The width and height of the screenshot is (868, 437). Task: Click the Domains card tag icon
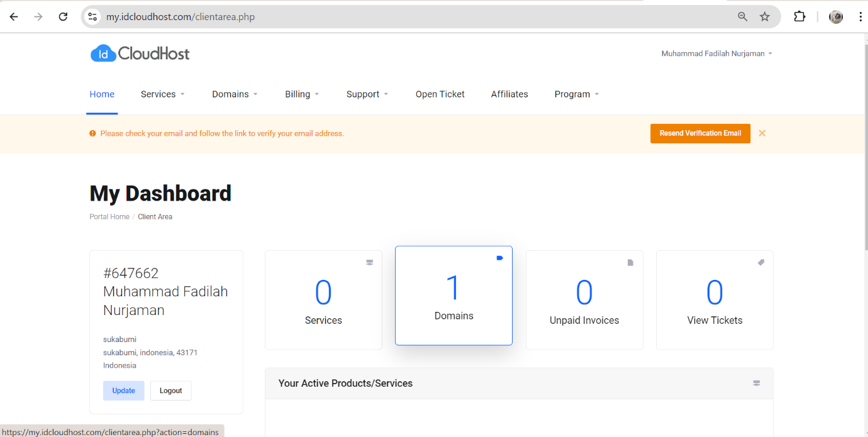(500, 258)
